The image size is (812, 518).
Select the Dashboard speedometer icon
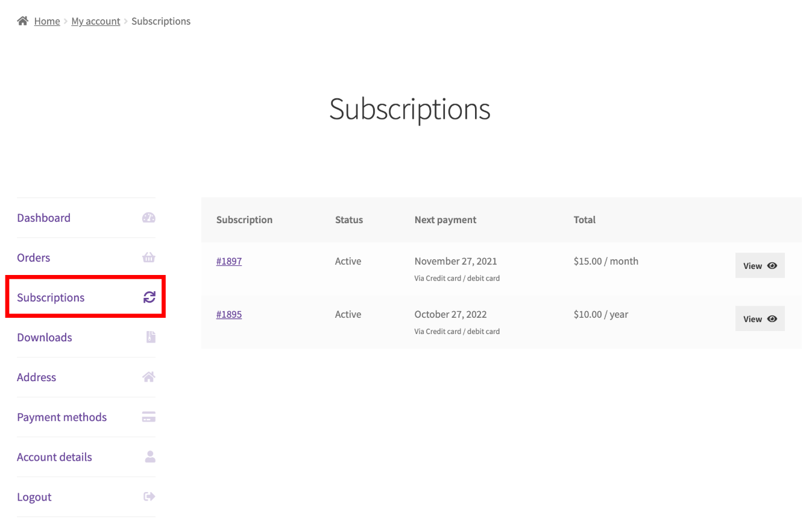pos(148,217)
